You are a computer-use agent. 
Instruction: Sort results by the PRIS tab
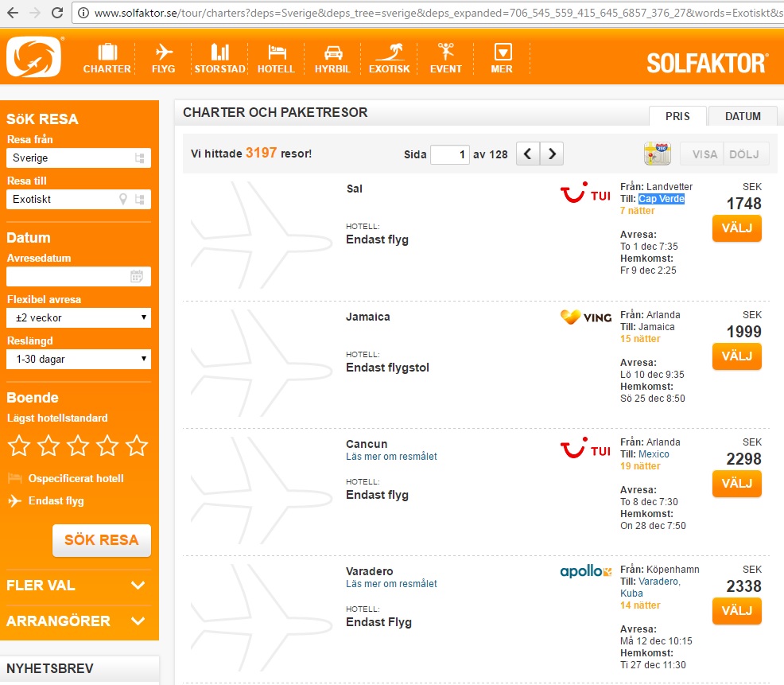click(x=677, y=116)
